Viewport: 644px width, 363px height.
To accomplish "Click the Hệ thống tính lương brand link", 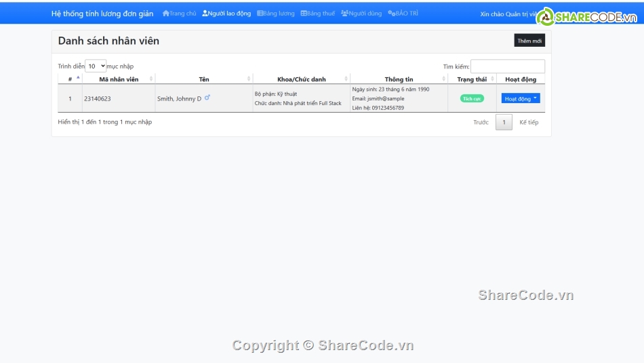I will coord(102,14).
